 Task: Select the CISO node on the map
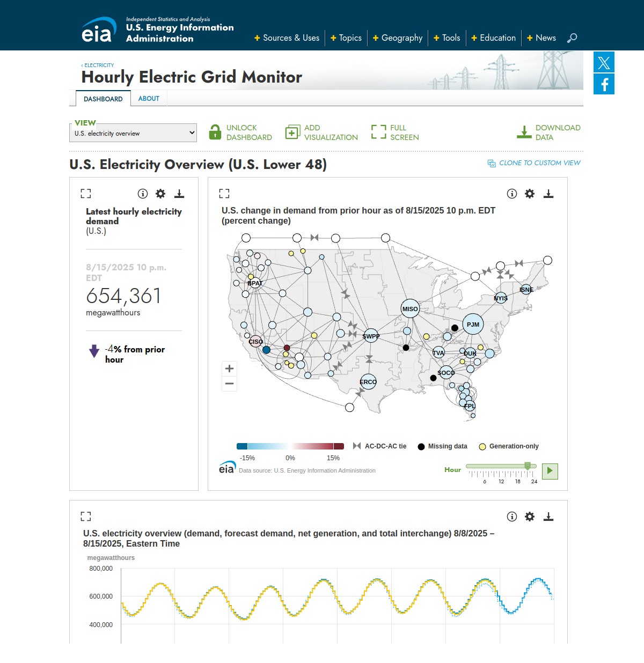tap(256, 342)
